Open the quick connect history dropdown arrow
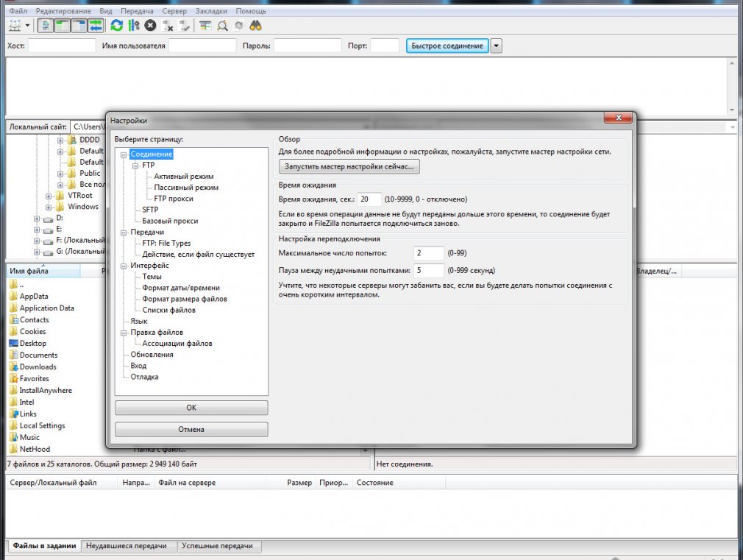This screenshot has width=743, height=560. point(496,46)
